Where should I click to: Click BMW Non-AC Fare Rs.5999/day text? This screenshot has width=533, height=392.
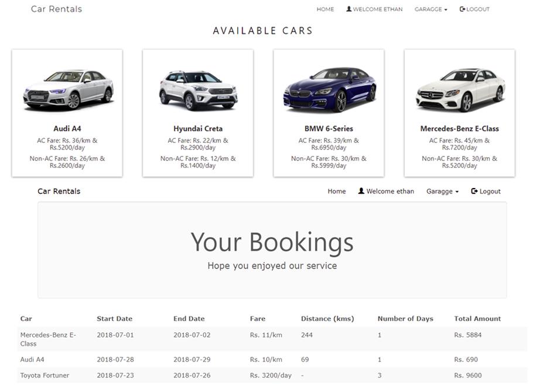(329, 166)
